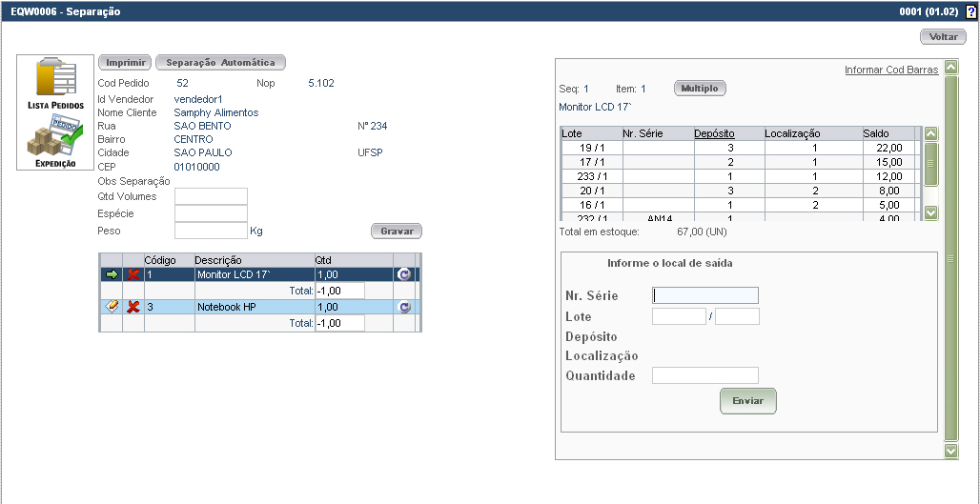Viewport: 980px width, 504px height.
Task: Remove Notebook HP with red X icon
Action: point(133,307)
